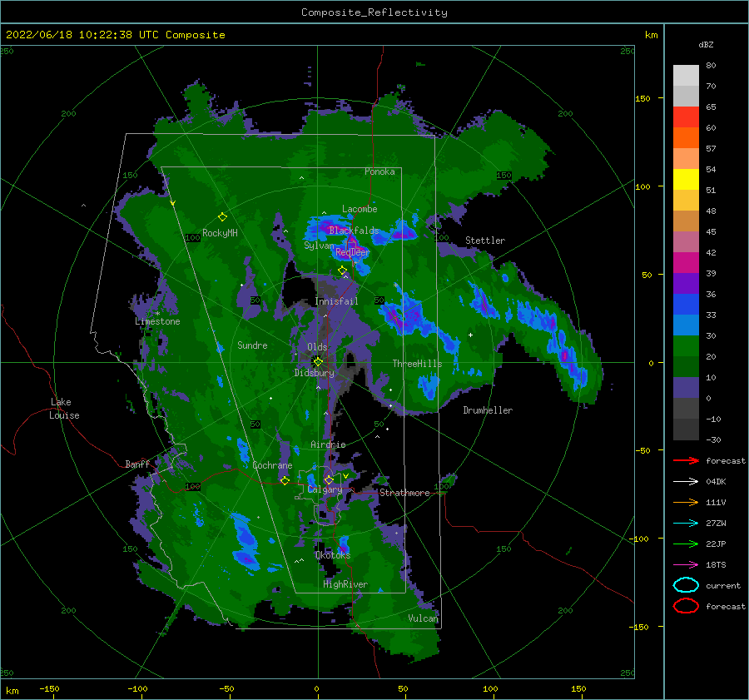
Task: Click the Stettler city label
Action: [485, 241]
